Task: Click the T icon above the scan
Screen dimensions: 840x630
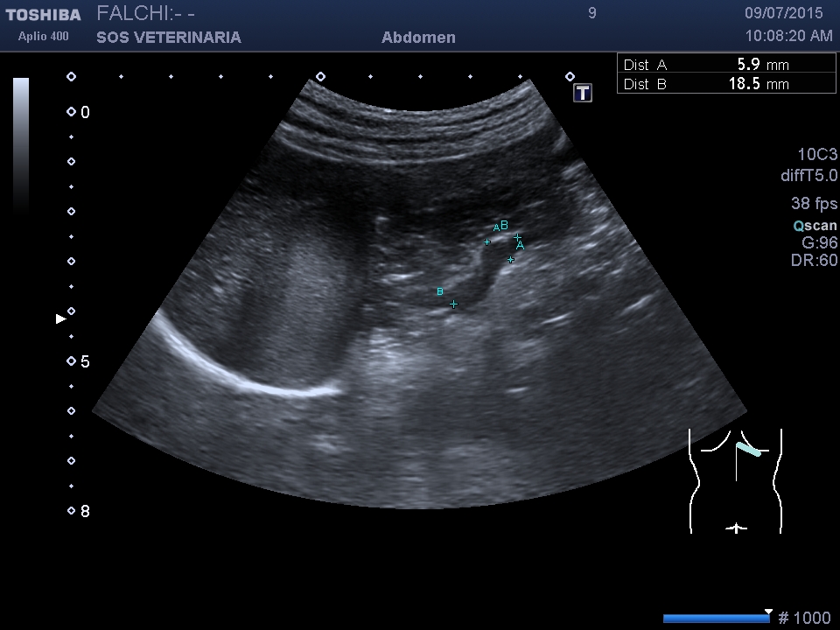Action: click(583, 93)
